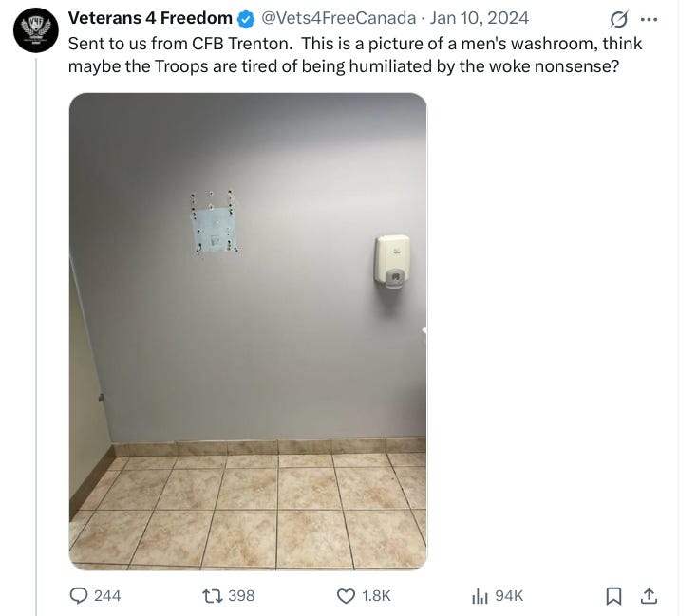Screen dimensions: 697x616
Task: Open the men's washroom photo
Action: 248,331
